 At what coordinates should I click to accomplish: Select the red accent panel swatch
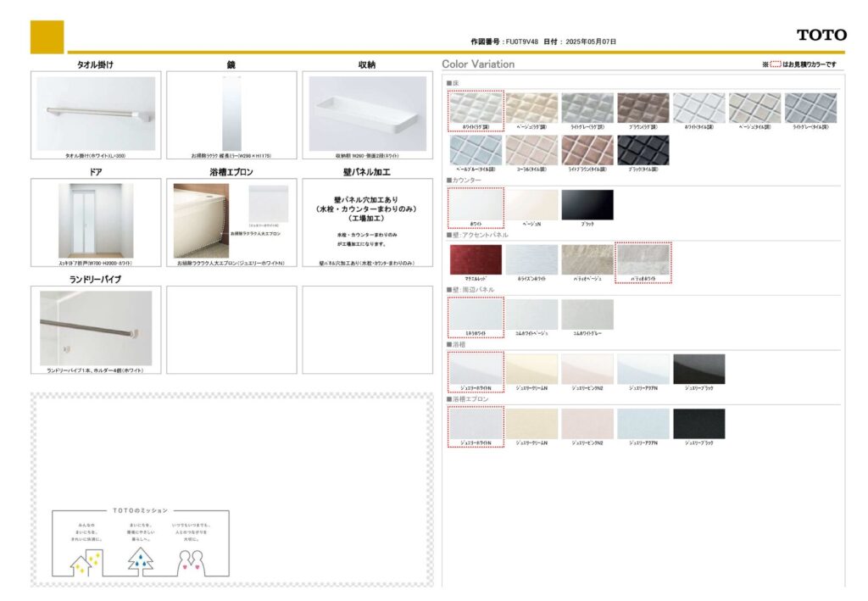point(475,259)
